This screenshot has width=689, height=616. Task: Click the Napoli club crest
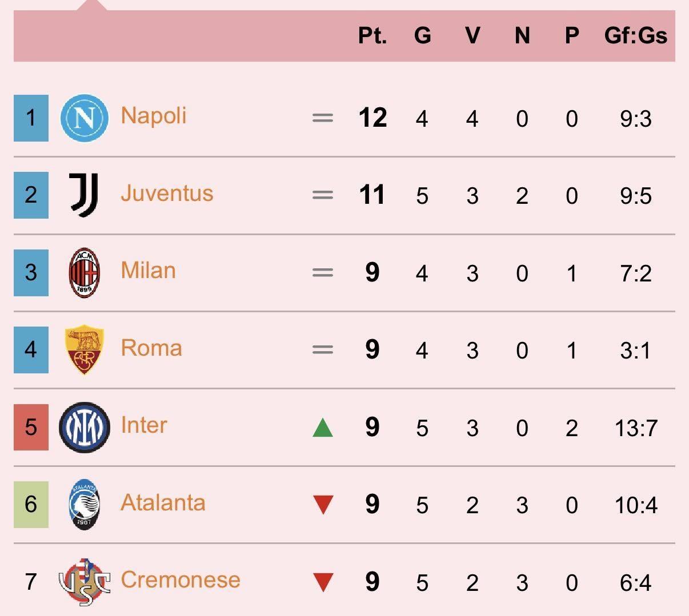coord(84,118)
